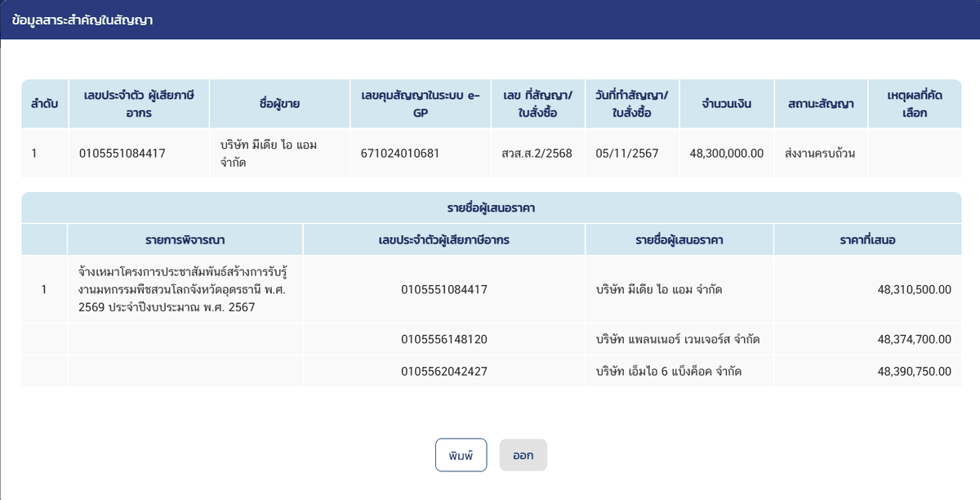Select status ส่งงานครบถ้วน
Image resolution: width=980 pixels, height=500 pixels.
pyautogui.click(x=819, y=153)
